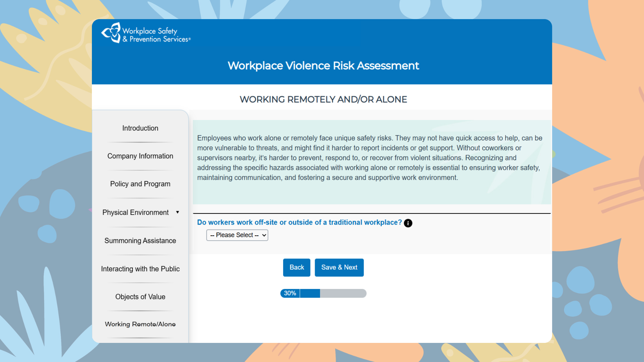The height and width of the screenshot is (362, 644).
Task: Click the Workplace Safety & Prevention Services logo
Action: coord(146,33)
